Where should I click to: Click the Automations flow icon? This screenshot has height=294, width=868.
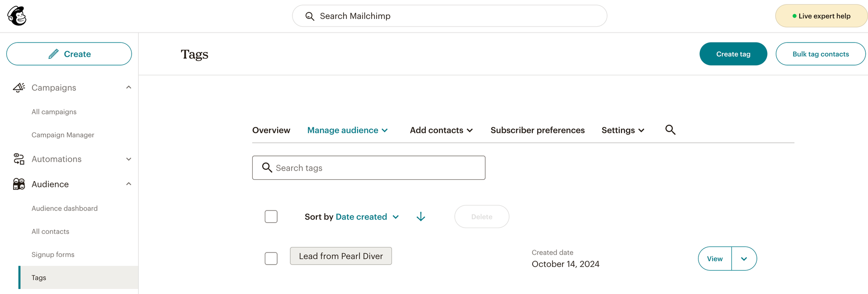tap(19, 159)
